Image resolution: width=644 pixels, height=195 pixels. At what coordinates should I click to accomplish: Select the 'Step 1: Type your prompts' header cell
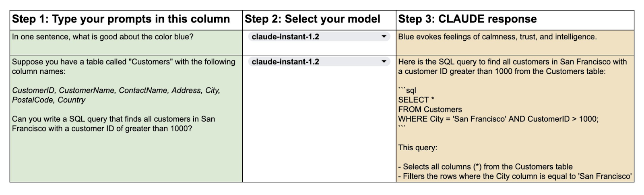click(x=126, y=20)
